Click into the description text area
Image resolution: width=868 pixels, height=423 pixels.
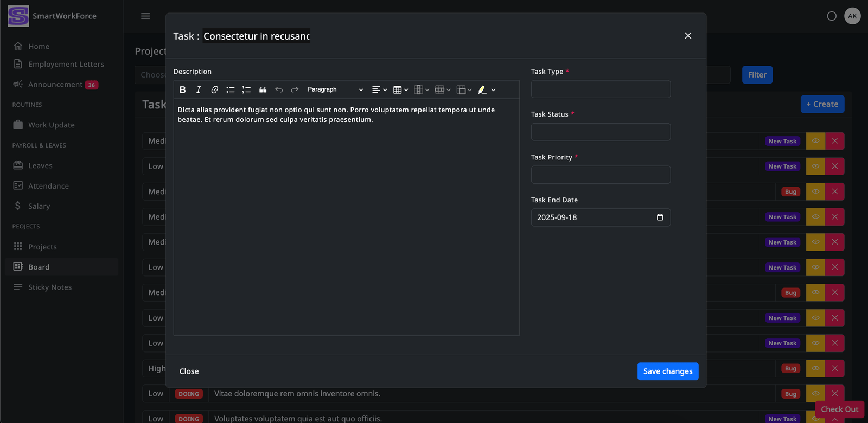pyautogui.click(x=346, y=217)
